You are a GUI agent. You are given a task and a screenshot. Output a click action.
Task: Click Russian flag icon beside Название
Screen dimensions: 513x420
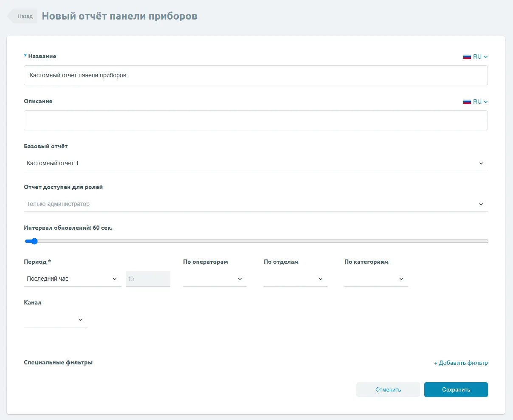pos(467,57)
